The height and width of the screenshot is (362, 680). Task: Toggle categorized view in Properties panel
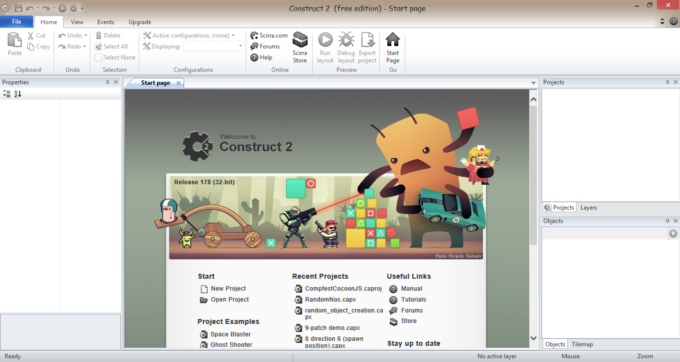click(7, 94)
